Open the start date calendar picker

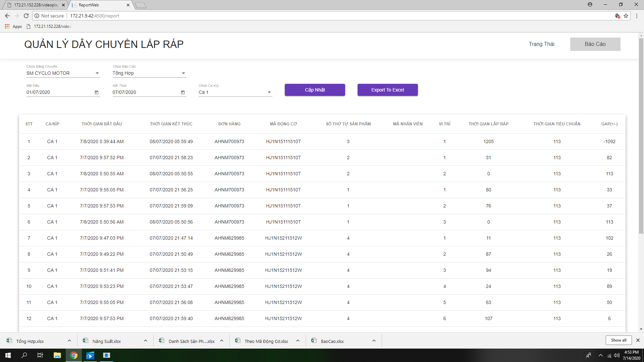pos(97,93)
